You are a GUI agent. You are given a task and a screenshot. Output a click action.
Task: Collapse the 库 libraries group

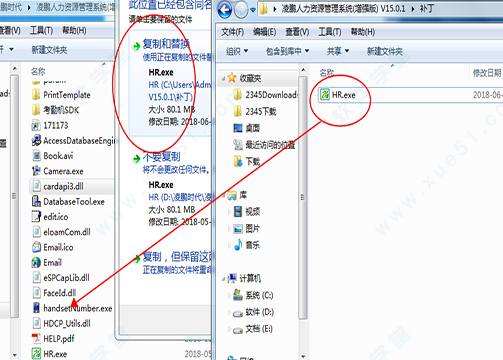pos(223,195)
